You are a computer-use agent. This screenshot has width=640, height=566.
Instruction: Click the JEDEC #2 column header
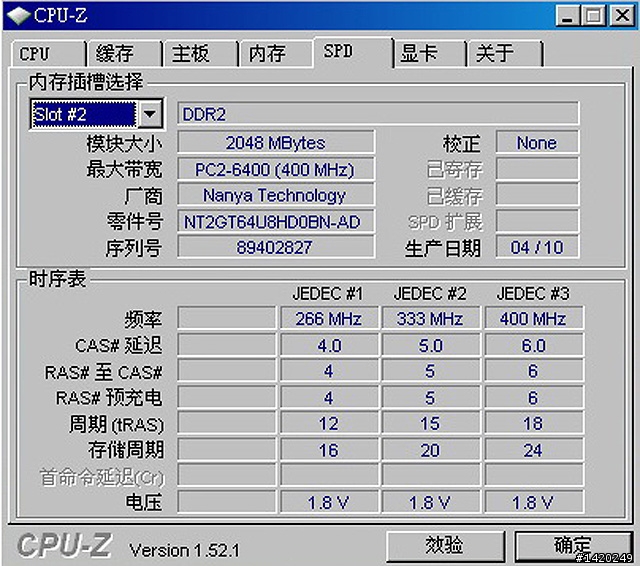tap(430, 294)
